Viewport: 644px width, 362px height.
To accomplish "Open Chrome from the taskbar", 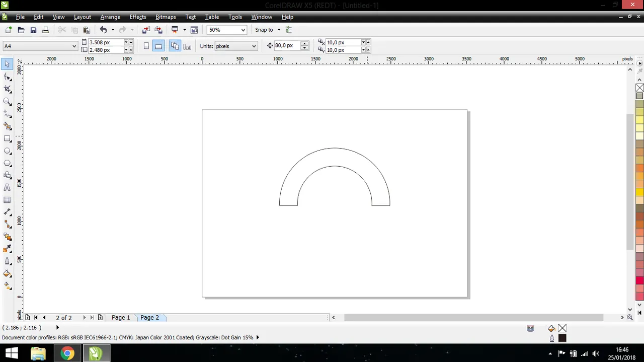I will [67, 353].
